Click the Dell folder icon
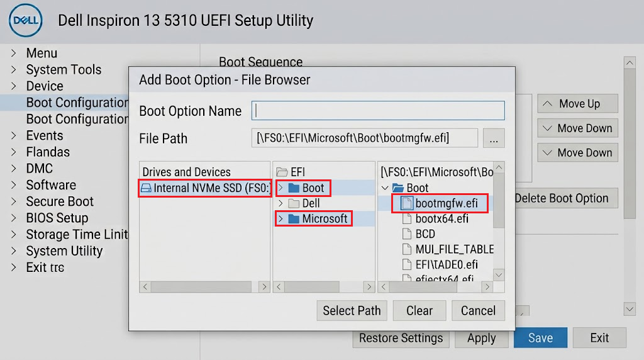 (294, 203)
